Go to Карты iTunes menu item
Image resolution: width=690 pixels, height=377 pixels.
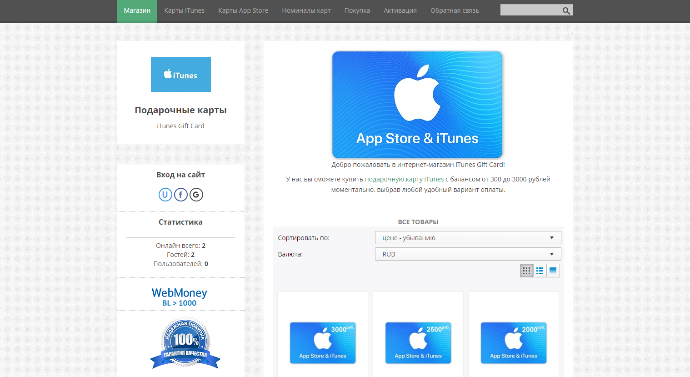coord(184,11)
